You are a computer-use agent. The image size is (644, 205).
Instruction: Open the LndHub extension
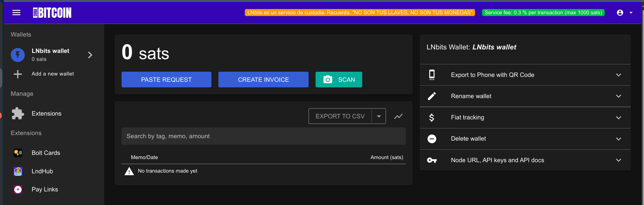[42, 171]
